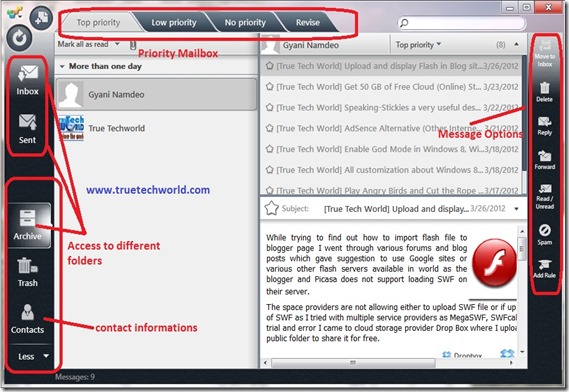Image resolution: width=569 pixels, height=392 pixels.
Task: Collapse the More than one day group
Action: (62, 66)
